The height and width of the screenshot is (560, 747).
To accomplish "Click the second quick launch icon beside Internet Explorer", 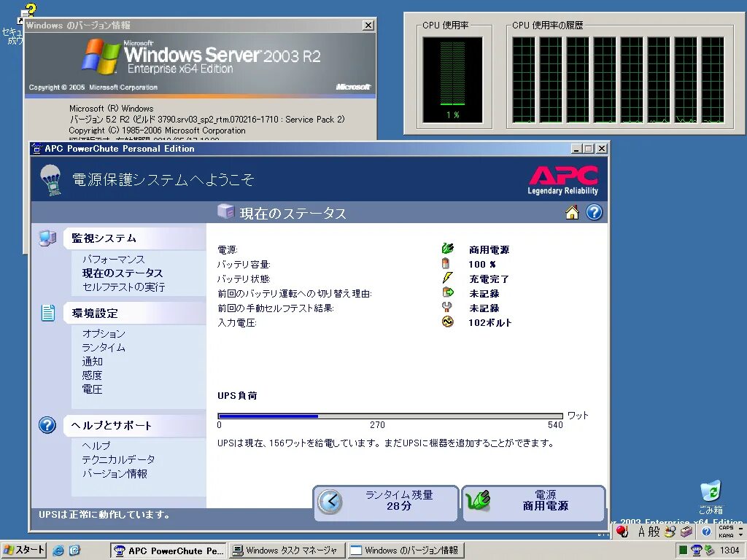I will click(x=75, y=551).
